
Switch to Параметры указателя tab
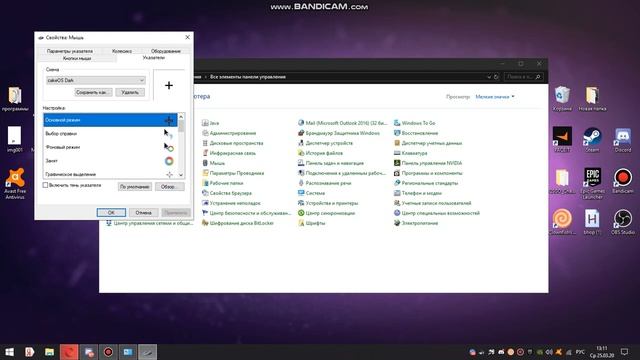pos(70,51)
